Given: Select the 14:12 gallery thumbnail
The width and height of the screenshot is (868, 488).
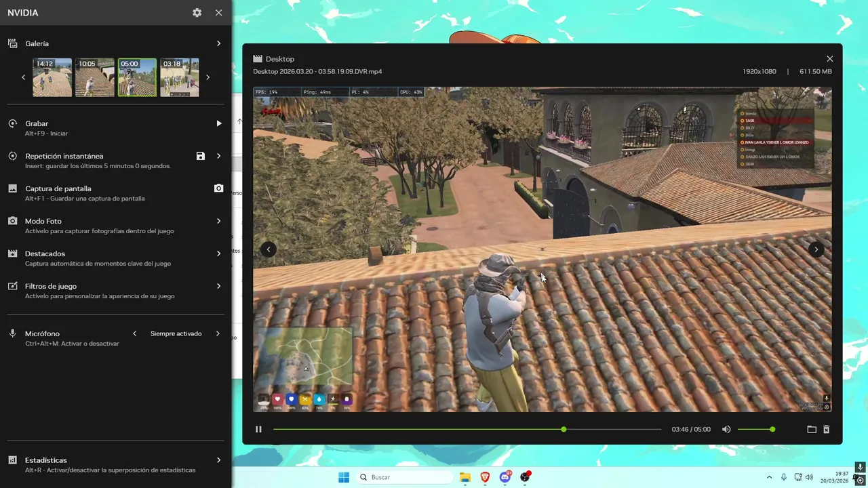Looking at the screenshot, I should tap(52, 77).
